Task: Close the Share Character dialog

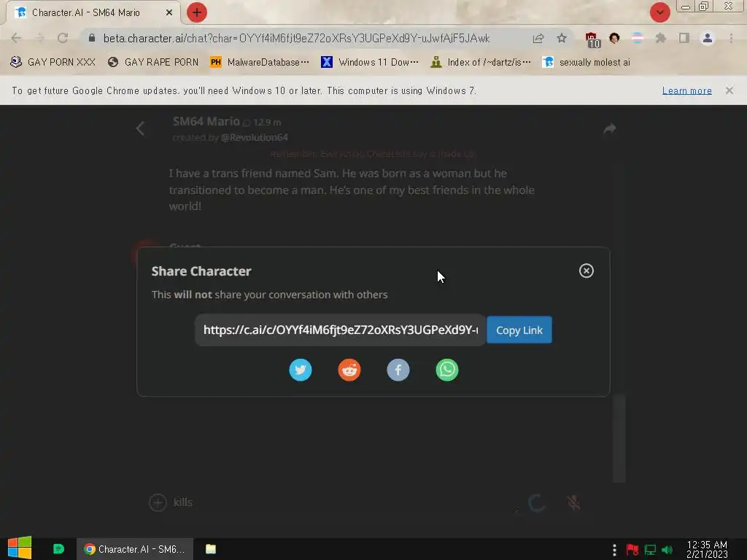Action: click(x=586, y=271)
